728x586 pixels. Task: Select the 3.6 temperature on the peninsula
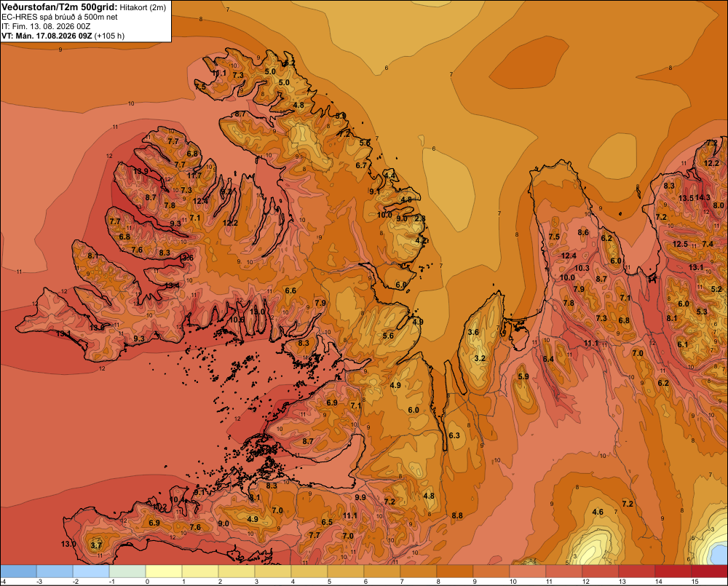[x=473, y=332]
